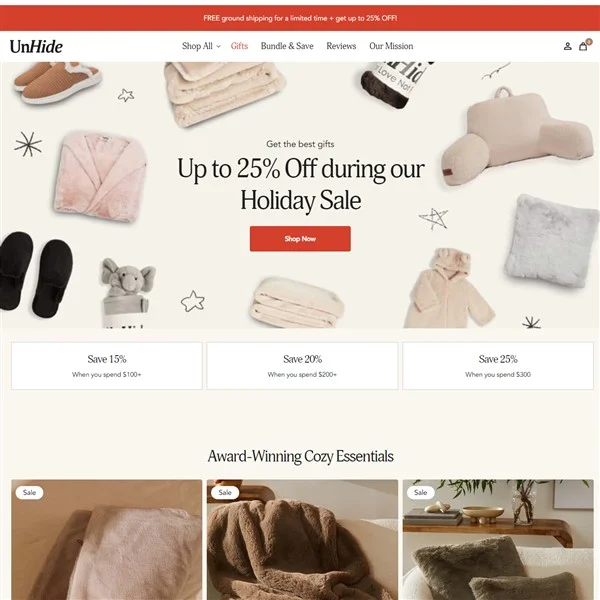Screen dimensions: 600x600
Task: Open the Reviews menu link
Action: [x=341, y=46]
